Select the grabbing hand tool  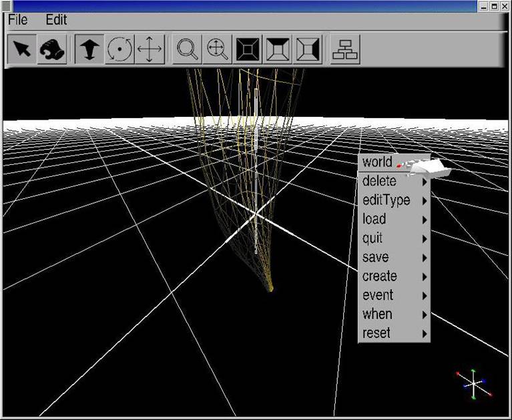click(52, 49)
